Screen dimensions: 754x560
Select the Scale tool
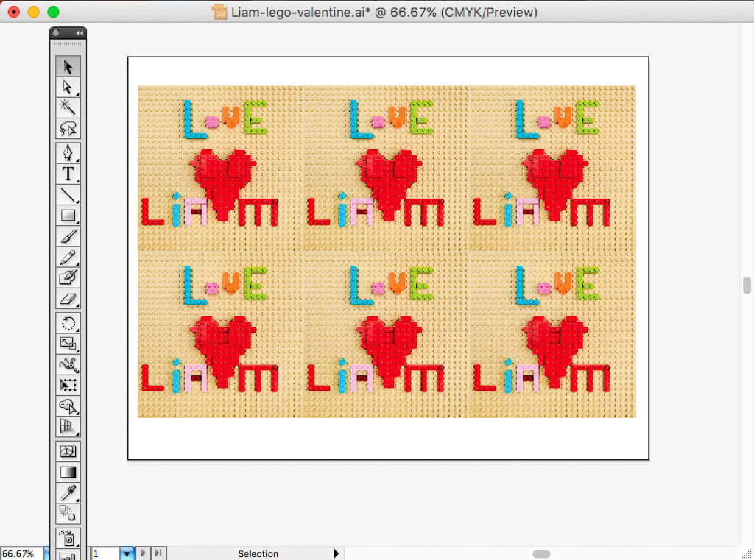click(x=68, y=344)
